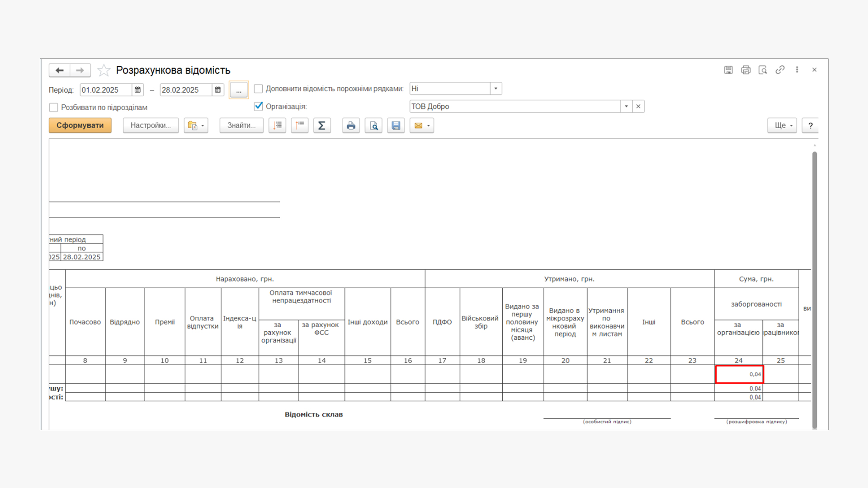Click the email envelope icon
868x488 pixels.
418,126
